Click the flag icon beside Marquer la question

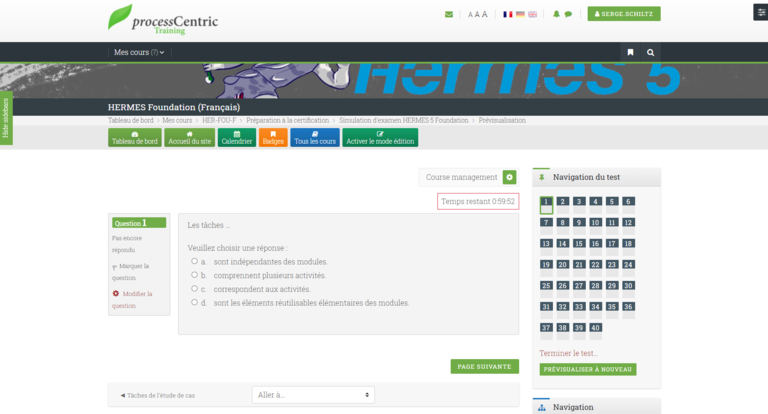tap(115, 267)
